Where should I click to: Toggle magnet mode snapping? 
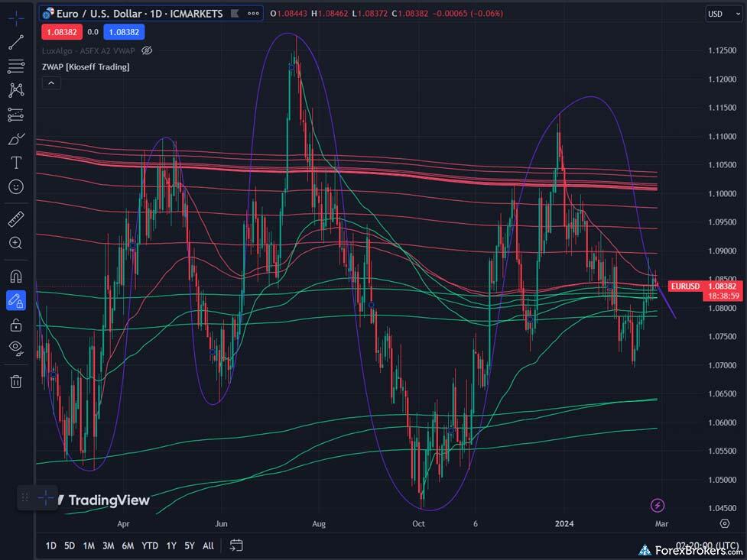[15, 276]
